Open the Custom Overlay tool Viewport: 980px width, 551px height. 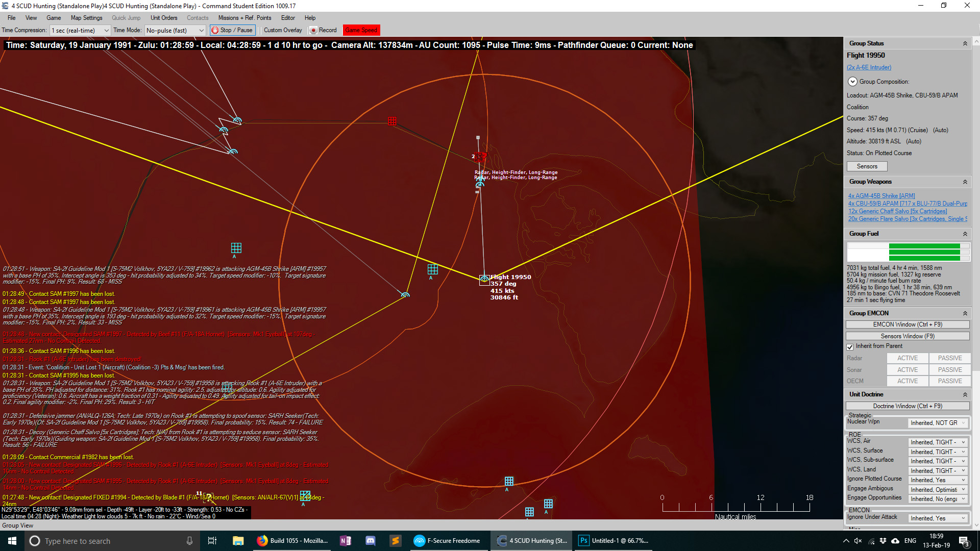point(282,30)
